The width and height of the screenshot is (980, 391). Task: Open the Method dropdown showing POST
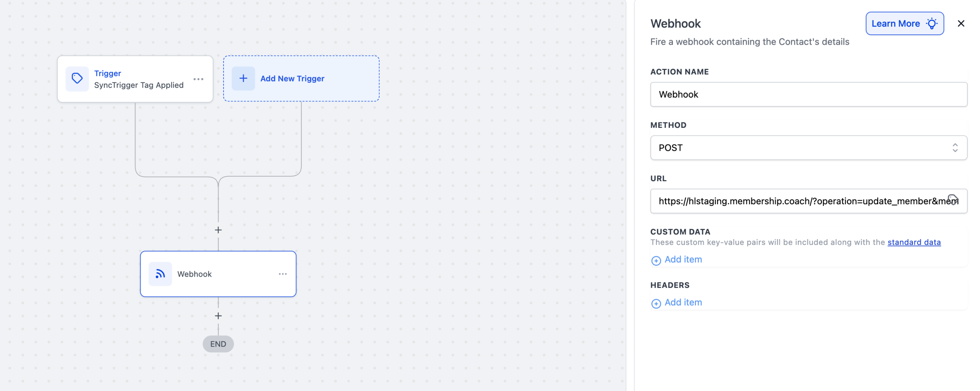click(808, 148)
